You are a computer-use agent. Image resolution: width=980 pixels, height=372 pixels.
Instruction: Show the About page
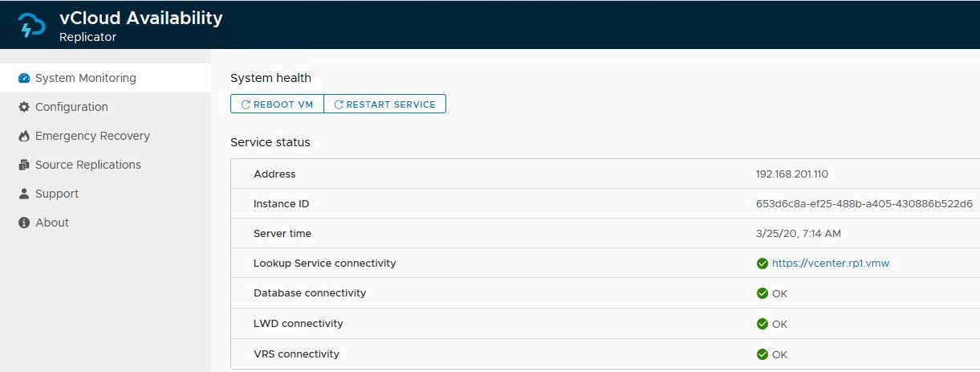point(52,223)
